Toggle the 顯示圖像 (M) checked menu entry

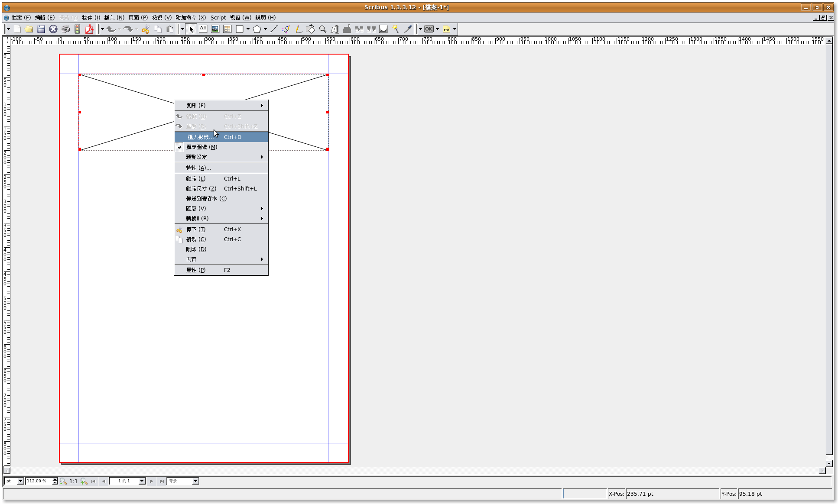[201, 147]
